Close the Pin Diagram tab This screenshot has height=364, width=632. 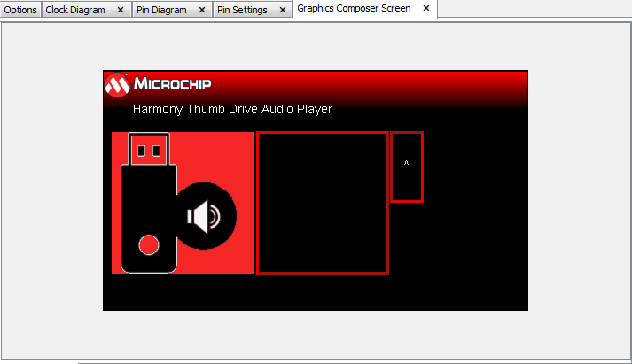tap(202, 10)
